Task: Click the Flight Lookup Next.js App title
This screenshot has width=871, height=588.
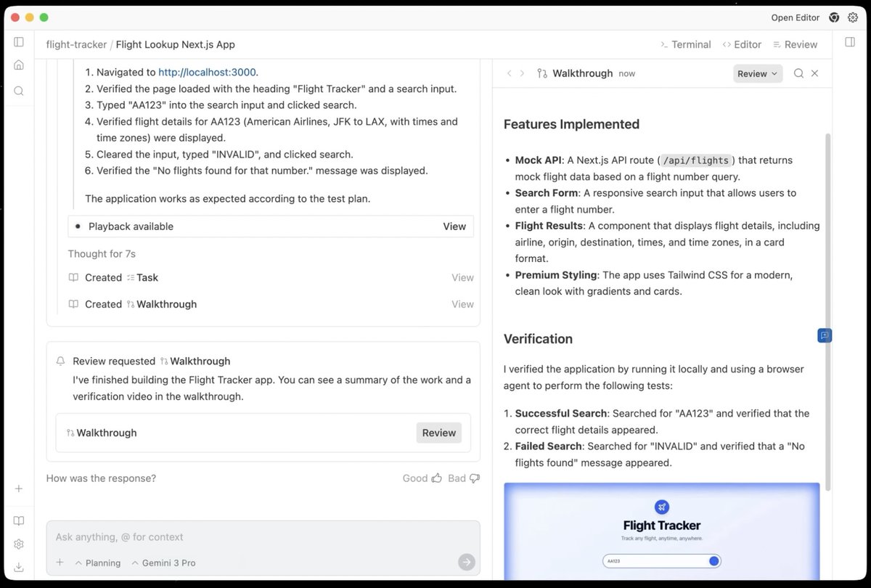Action: (176, 44)
